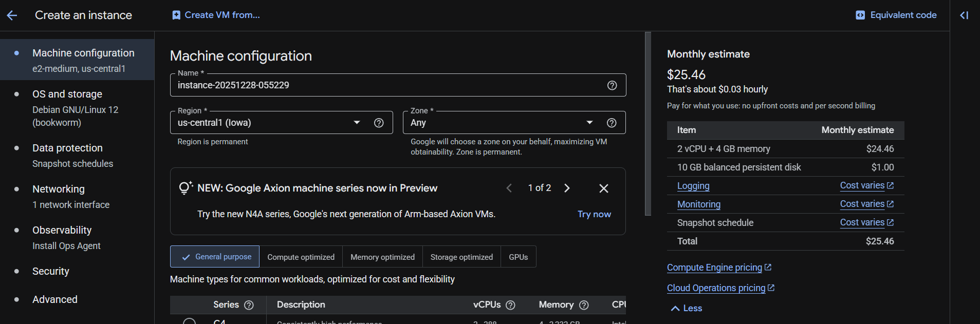
Task: Go to next notice with right chevron
Action: click(567, 188)
